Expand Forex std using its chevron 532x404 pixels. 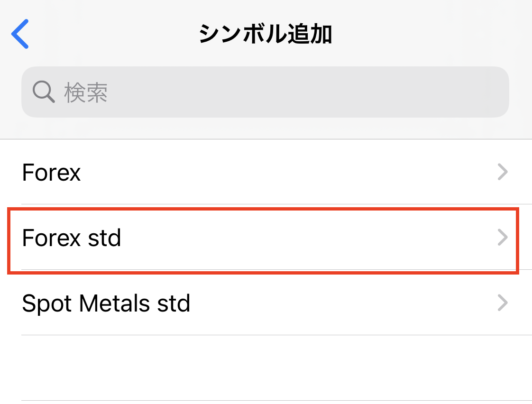point(503,238)
